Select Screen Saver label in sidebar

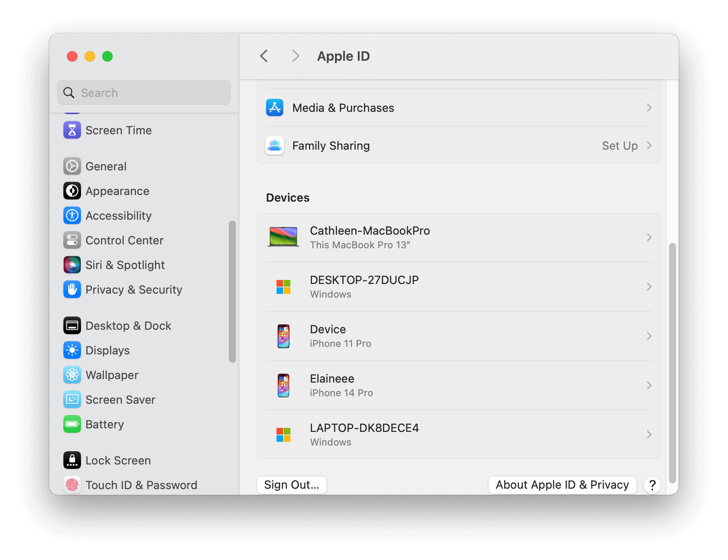pos(121,400)
